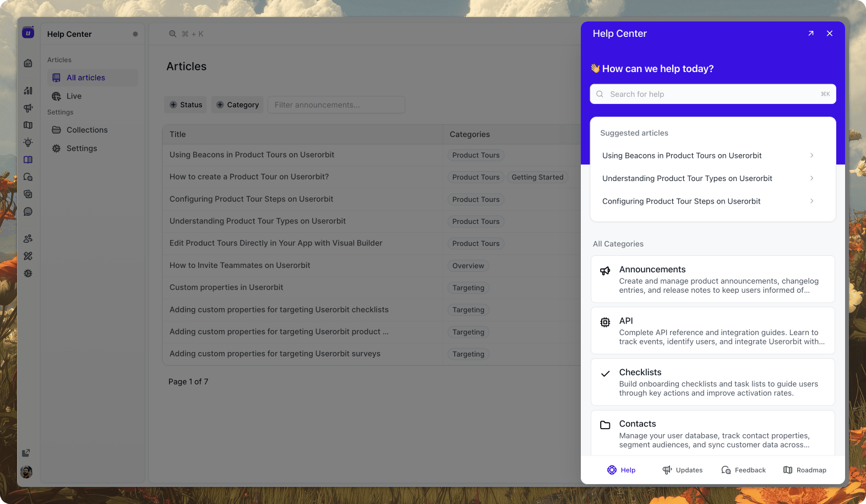Open article How to Invite Teammates
Screen dimensions: 866x504
coord(240,265)
